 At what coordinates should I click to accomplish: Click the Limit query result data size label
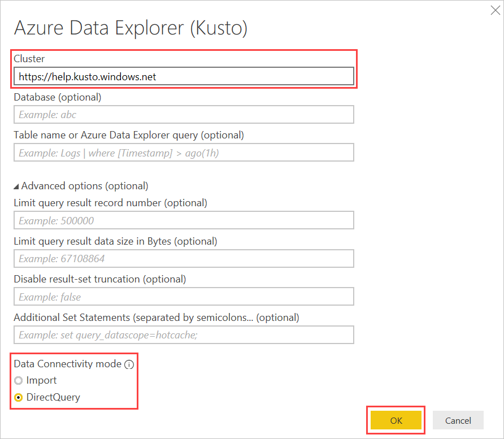click(115, 241)
